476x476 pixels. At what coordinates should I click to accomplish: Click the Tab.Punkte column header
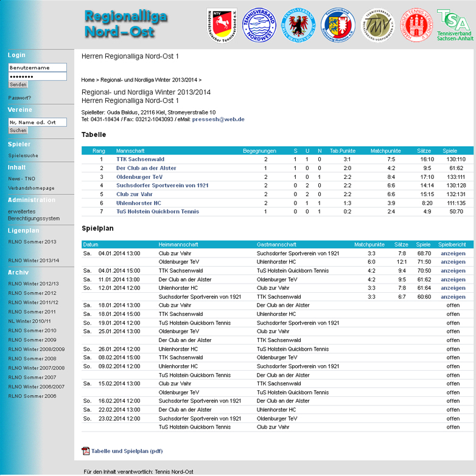point(343,151)
